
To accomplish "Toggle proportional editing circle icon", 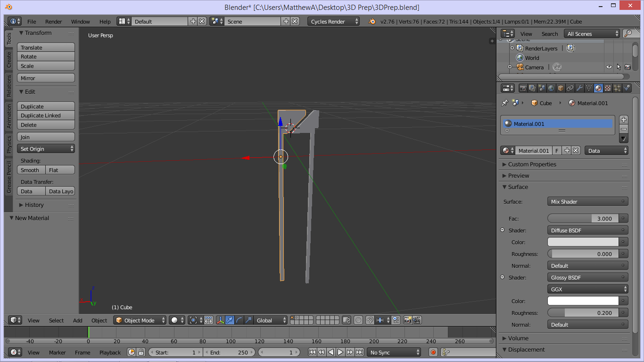I will [358, 320].
